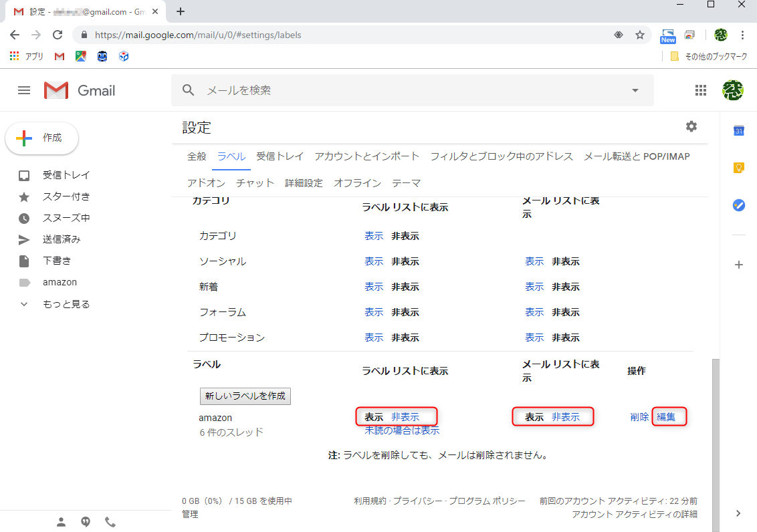757x532 pixels.
Task: Open the search options dropdown arrow
Action: 634,90
